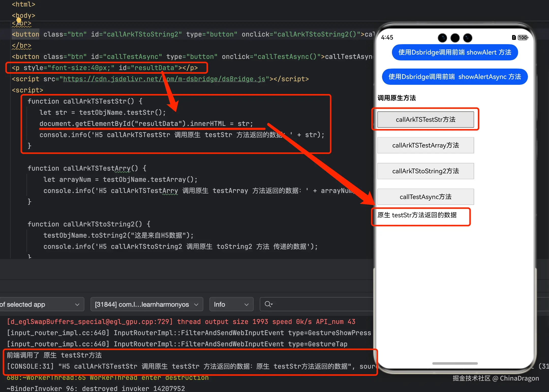Open the process dropdown showing [31844] com.l...learnharmonyos
Screen dimensions: 549x392
(x=147, y=304)
